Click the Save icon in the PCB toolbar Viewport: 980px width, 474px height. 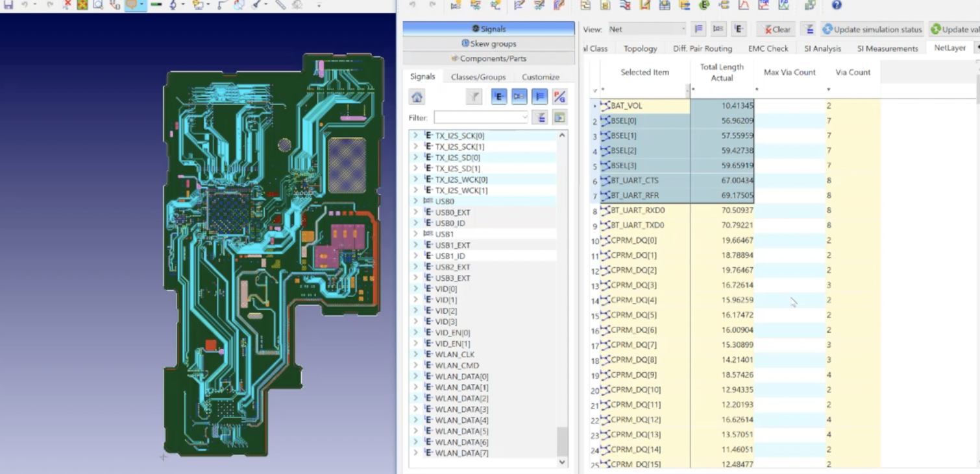[x=8, y=5]
